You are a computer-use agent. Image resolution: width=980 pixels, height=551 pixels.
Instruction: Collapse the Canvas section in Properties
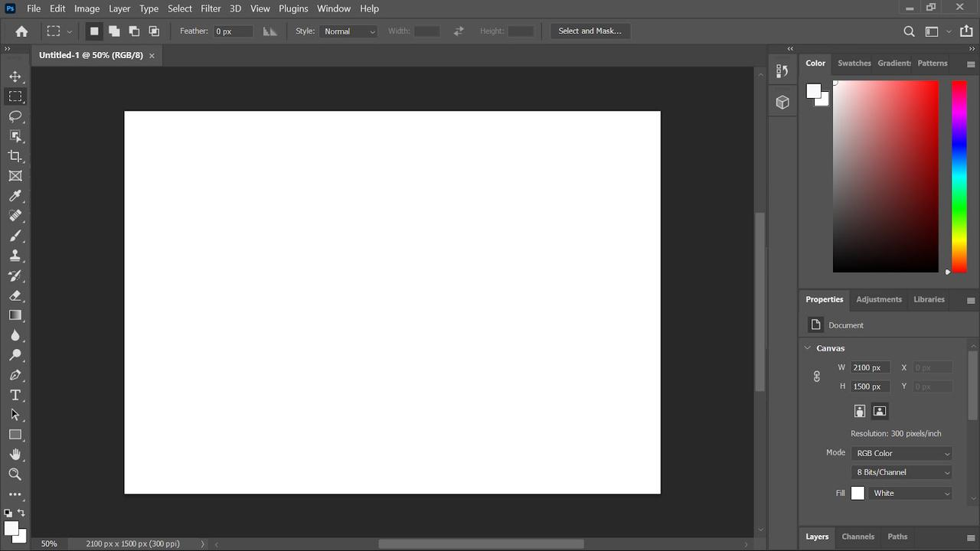click(x=807, y=348)
